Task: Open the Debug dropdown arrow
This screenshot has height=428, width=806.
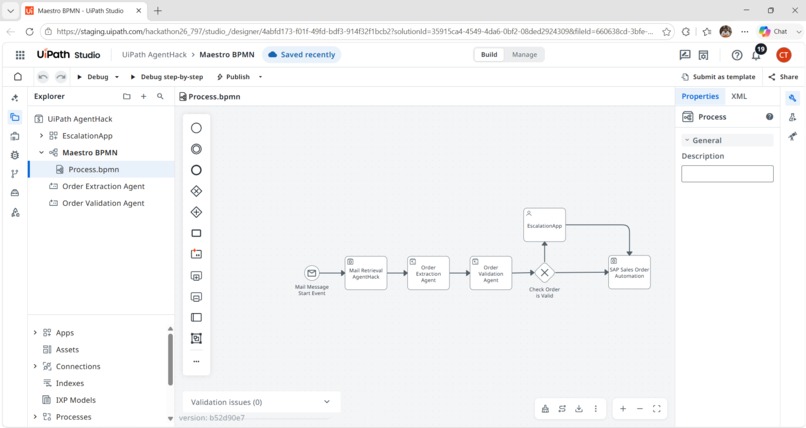Action: (x=117, y=77)
